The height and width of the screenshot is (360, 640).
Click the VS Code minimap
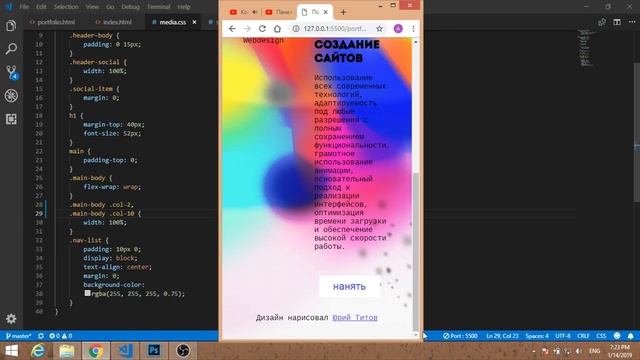pyautogui.click(x=588, y=48)
